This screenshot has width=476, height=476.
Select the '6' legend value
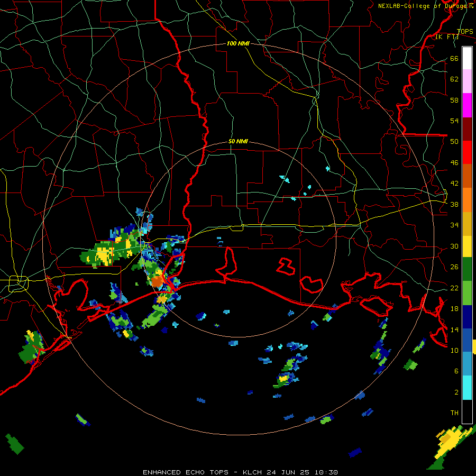point(456,371)
